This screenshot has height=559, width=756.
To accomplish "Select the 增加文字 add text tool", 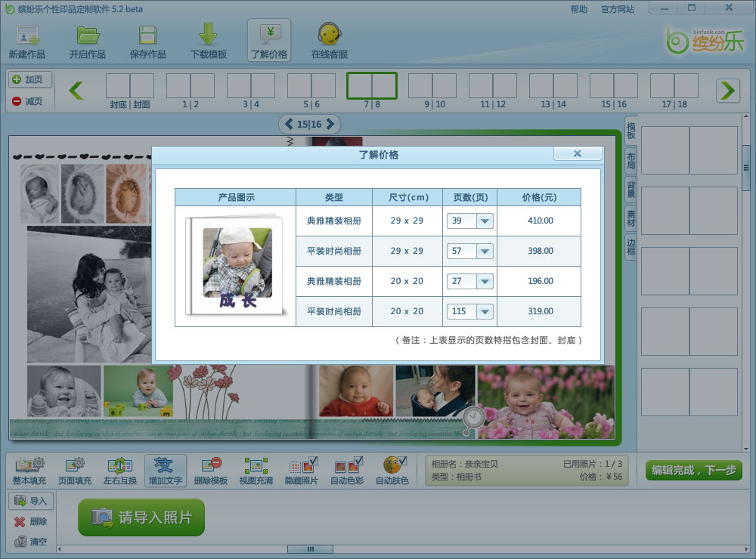I will coord(166,469).
